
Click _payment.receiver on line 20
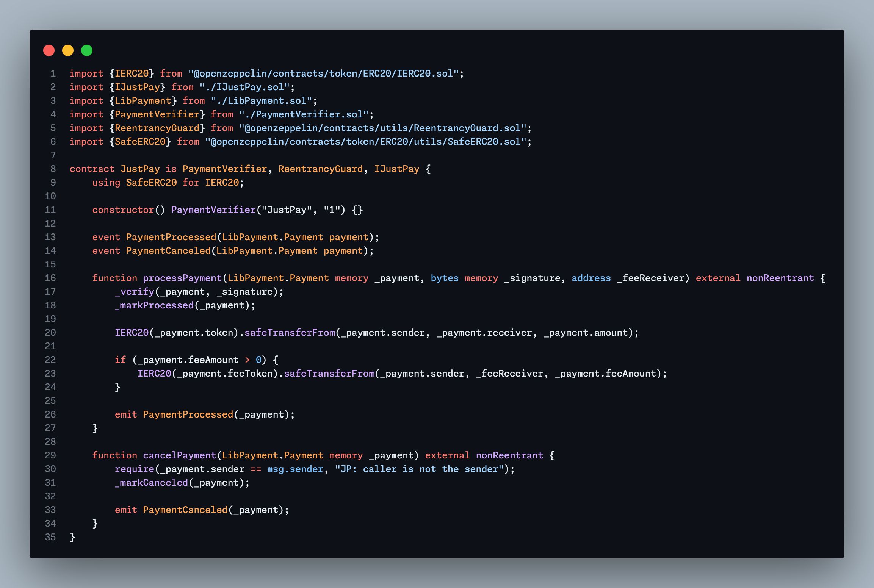click(x=484, y=333)
